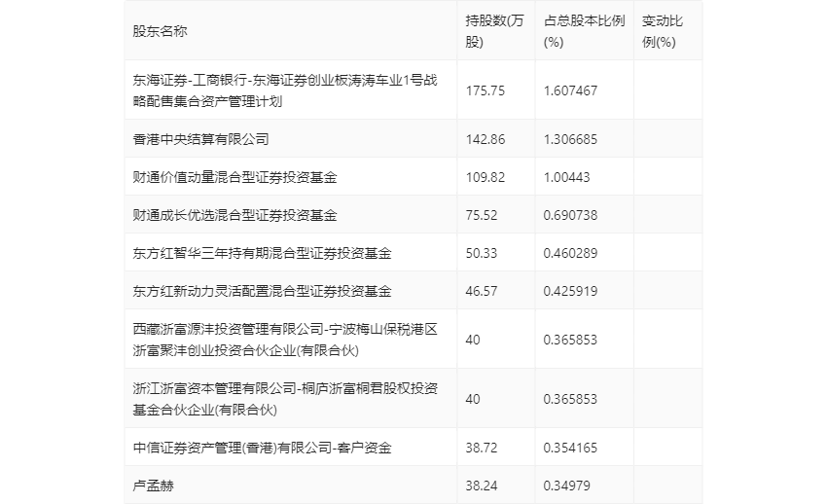Click the value 175.75

(x=485, y=90)
